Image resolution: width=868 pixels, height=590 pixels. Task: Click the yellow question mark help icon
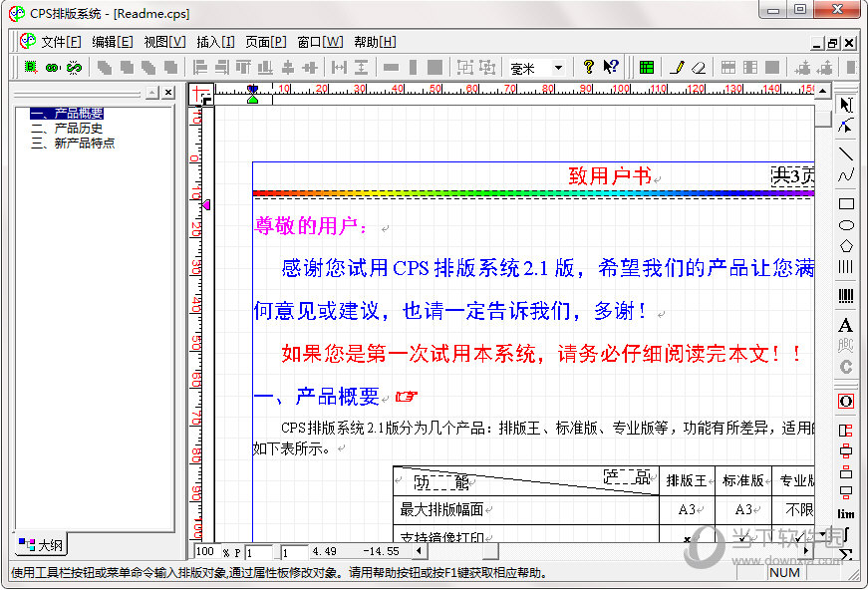[588, 67]
